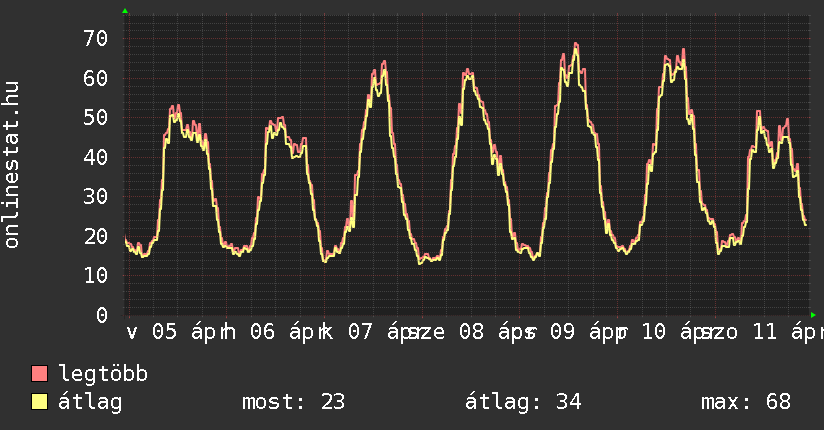Click the 70 value on the y-axis

95,39
